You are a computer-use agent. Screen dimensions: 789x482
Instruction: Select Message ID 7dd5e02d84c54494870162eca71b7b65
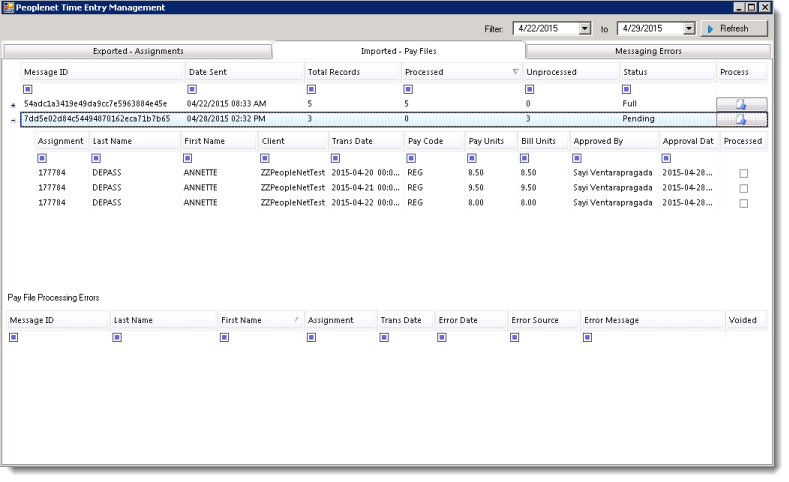pyautogui.click(x=97, y=119)
